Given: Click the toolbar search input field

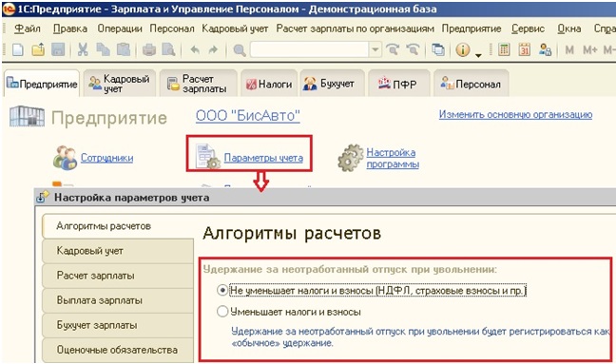Looking at the screenshot, I should tap(310, 49).
